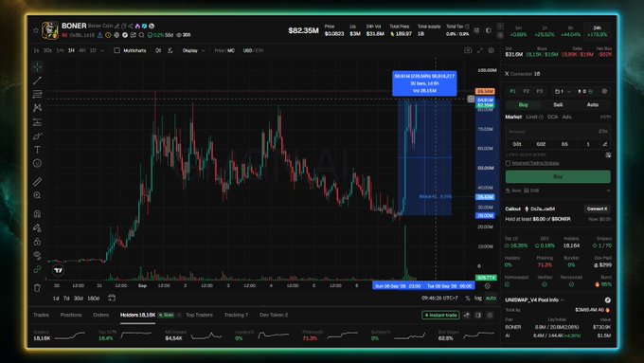644x363 pixels.
Task: Lock all drawing tools
Action: click(37, 242)
